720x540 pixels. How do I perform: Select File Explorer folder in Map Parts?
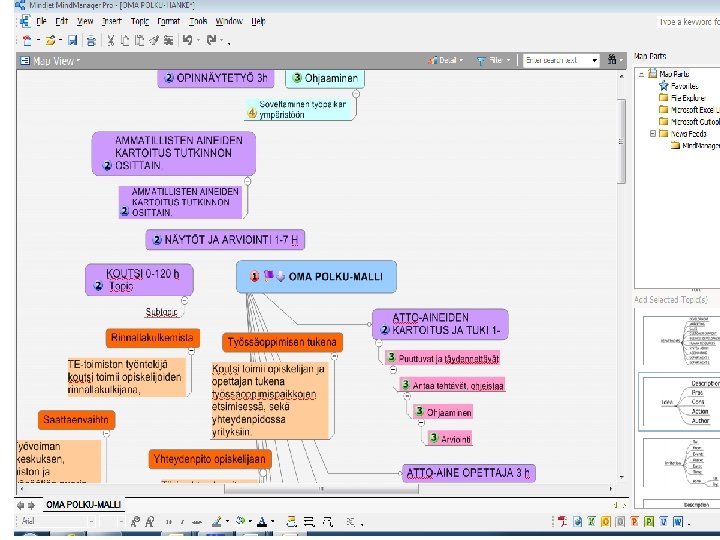pyautogui.click(x=682, y=98)
